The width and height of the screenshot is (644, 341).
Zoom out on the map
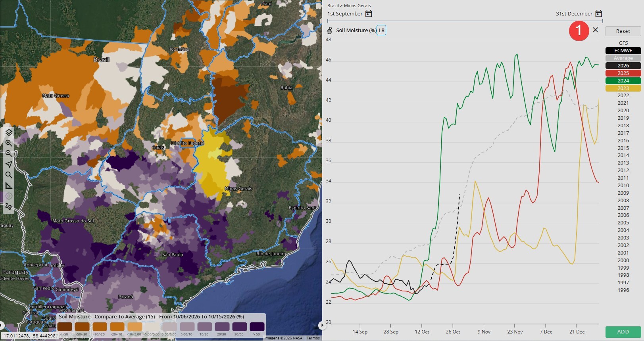[x=9, y=153]
